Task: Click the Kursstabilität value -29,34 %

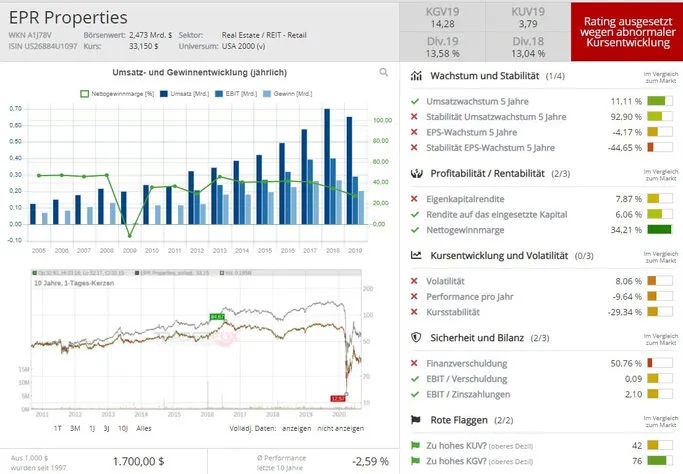Action: [x=625, y=312]
